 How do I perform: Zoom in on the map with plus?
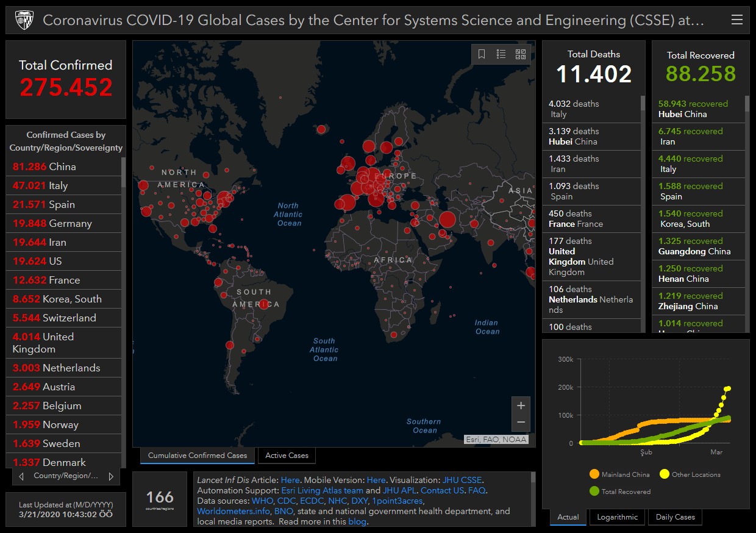(x=521, y=406)
